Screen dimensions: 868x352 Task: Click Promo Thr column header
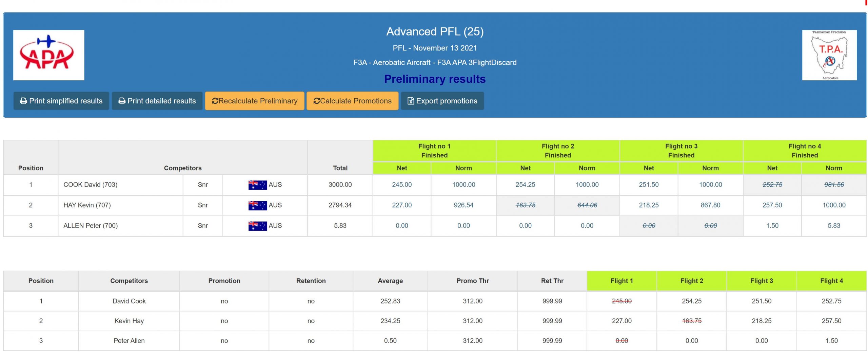point(473,281)
